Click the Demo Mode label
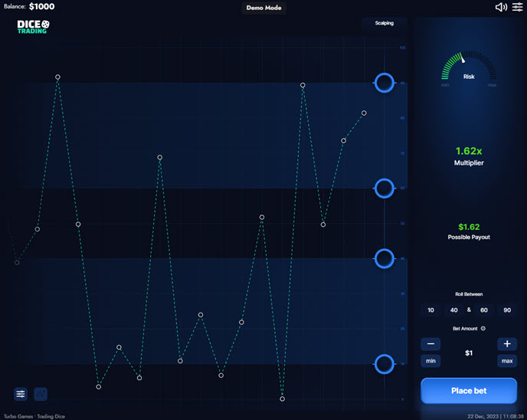The width and height of the screenshot is (527, 420). 263,8
